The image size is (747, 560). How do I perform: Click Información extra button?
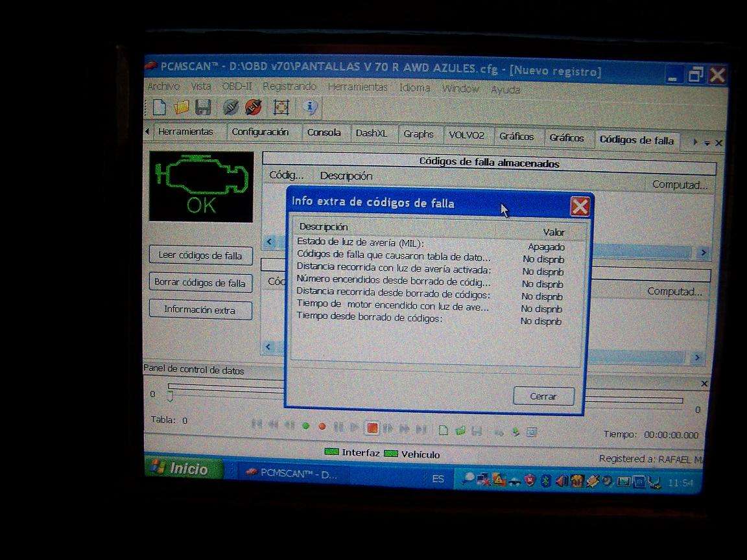click(200, 310)
